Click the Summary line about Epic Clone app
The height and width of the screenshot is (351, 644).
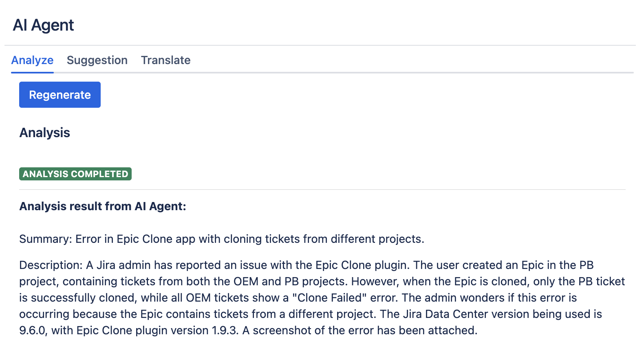tap(222, 239)
